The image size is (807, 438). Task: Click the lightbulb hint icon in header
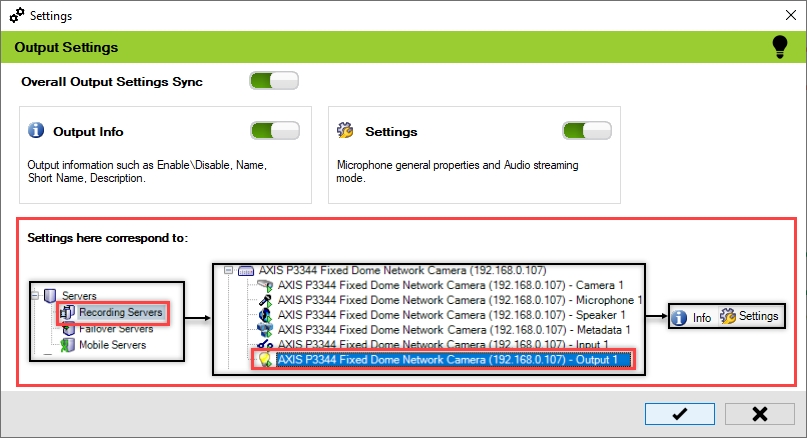coord(780,47)
